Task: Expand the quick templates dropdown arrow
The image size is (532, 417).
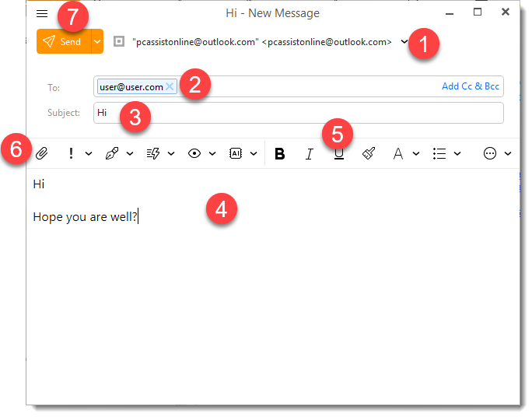Action: pos(171,153)
